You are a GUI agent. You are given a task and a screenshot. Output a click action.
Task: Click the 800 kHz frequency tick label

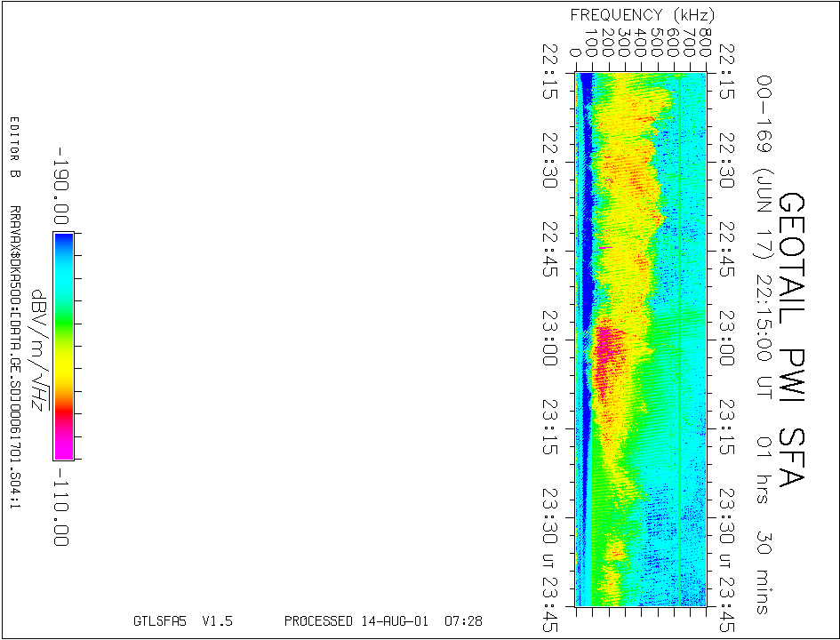tap(705, 43)
